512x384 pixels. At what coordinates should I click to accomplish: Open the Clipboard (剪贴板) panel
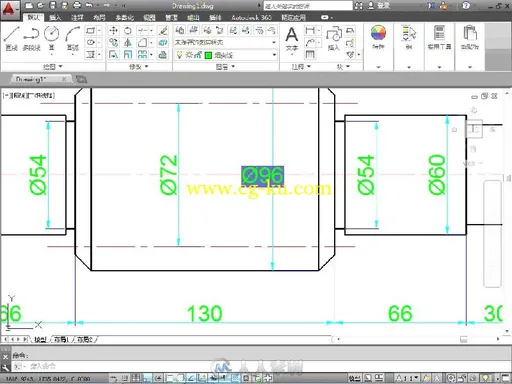(x=470, y=38)
